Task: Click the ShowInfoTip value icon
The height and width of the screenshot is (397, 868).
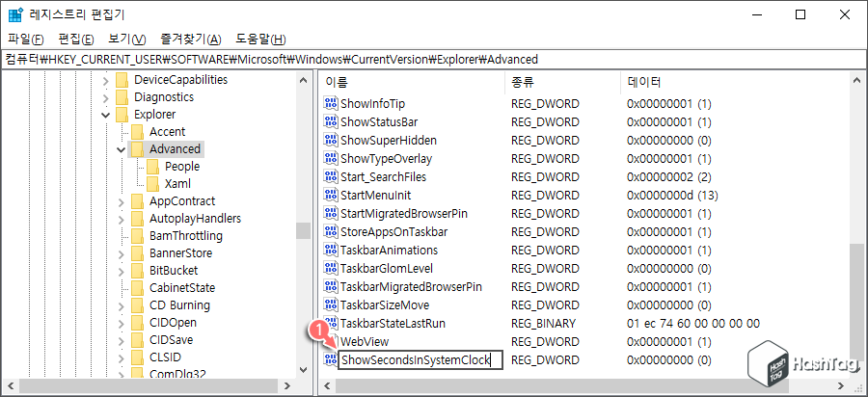Action: [331, 103]
